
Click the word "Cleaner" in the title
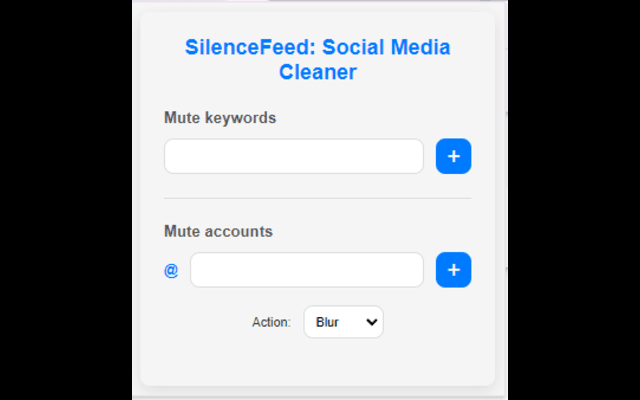[318, 72]
